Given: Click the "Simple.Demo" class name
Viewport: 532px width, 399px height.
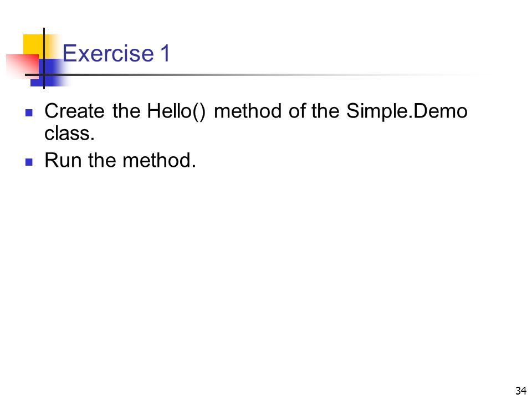Looking at the screenshot, I should point(407,111).
